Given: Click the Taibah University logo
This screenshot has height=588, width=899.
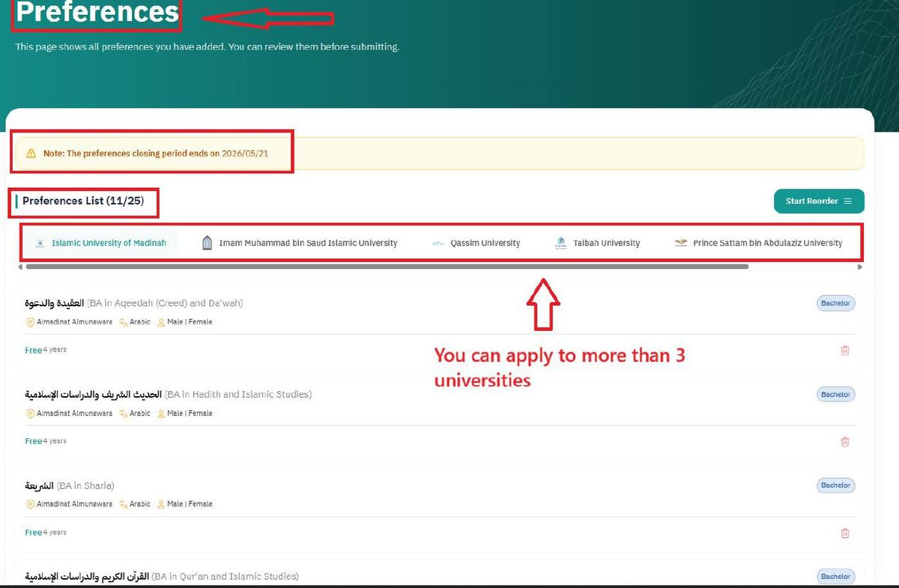Looking at the screenshot, I should coord(561,243).
